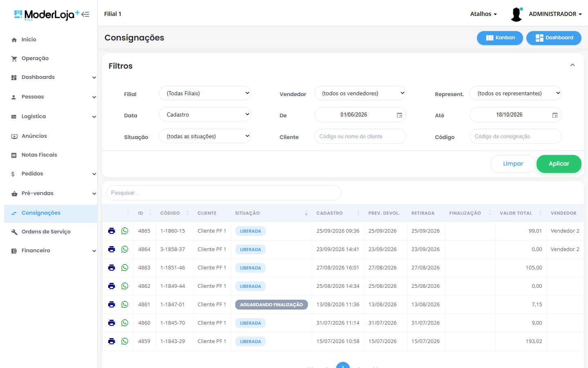Image resolution: width=588 pixels, height=368 pixels.
Task: Open the Kanban view
Action: tap(500, 38)
